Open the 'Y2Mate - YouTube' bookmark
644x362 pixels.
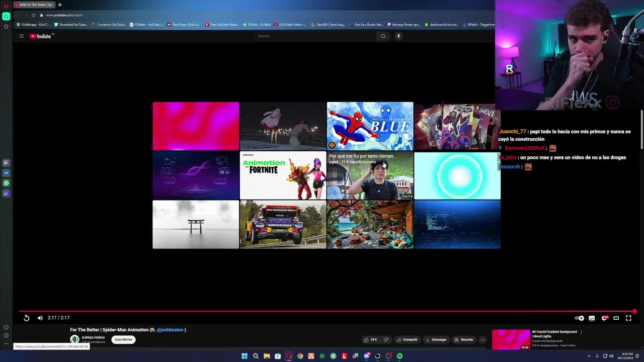pyautogui.click(x=146, y=25)
